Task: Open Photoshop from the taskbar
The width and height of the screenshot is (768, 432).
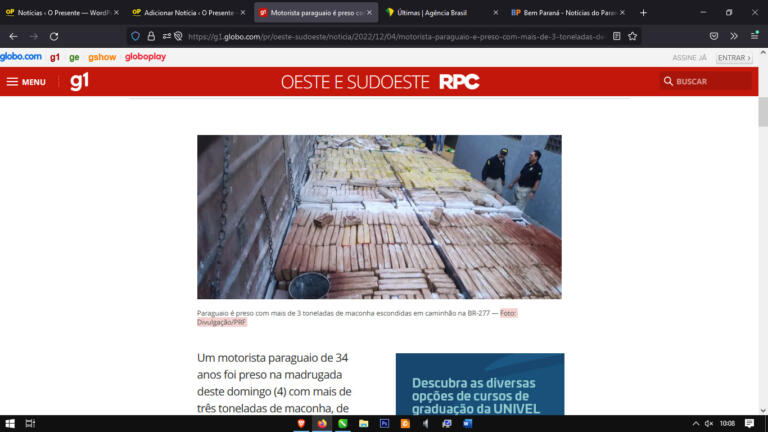Action: [x=384, y=424]
